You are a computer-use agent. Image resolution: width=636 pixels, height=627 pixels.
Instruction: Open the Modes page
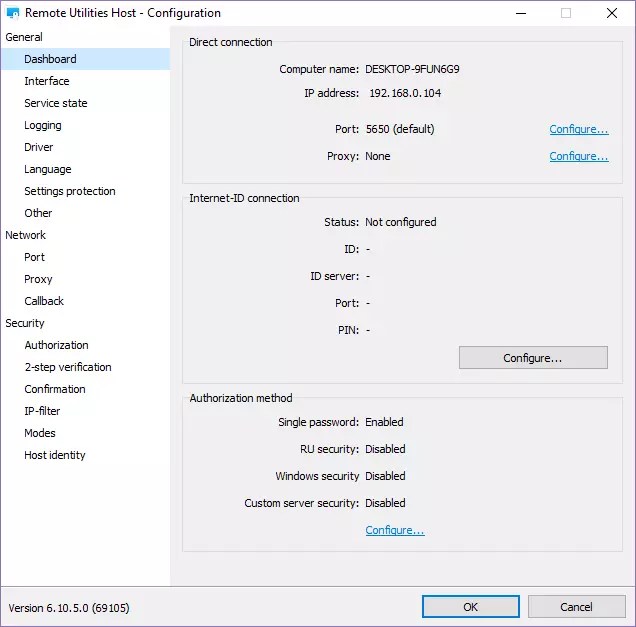(x=40, y=433)
